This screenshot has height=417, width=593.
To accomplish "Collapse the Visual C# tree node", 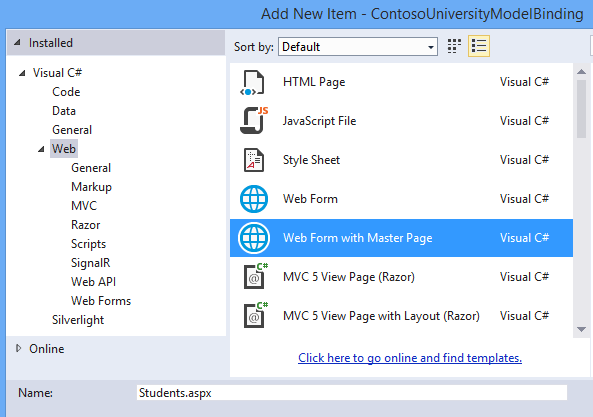I will 22,73.
